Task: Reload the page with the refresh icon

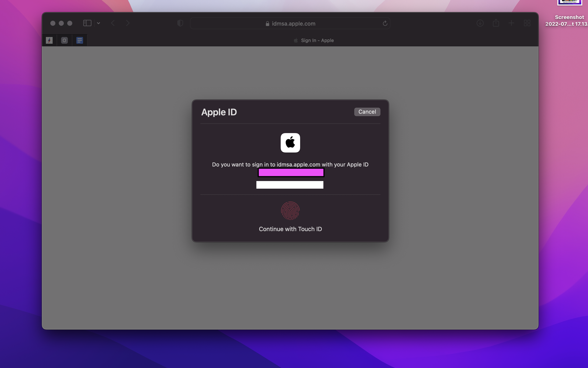Action: [x=385, y=23]
